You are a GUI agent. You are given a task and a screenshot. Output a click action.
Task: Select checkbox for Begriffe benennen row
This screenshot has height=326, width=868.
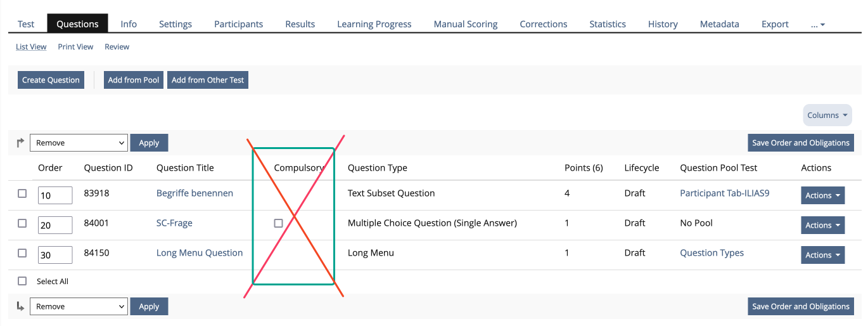pos(22,193)
